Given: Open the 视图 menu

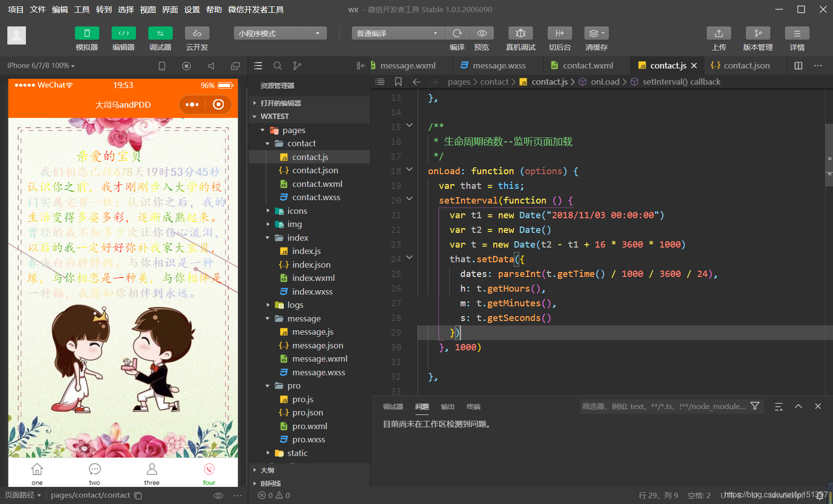Looking at the screenshot, I should click(x=148, y=9).
